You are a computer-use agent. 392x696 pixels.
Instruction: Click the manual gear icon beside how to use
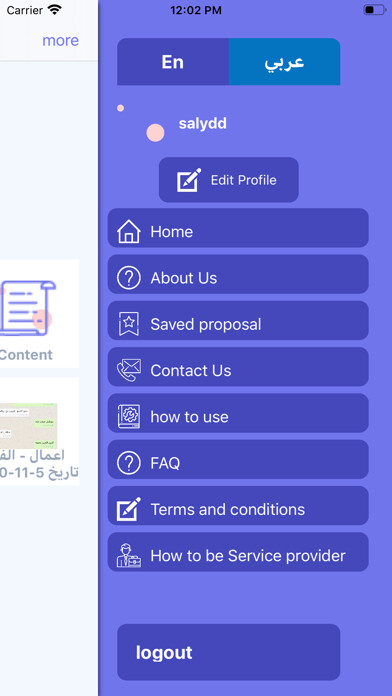click(x=129, y=416)
